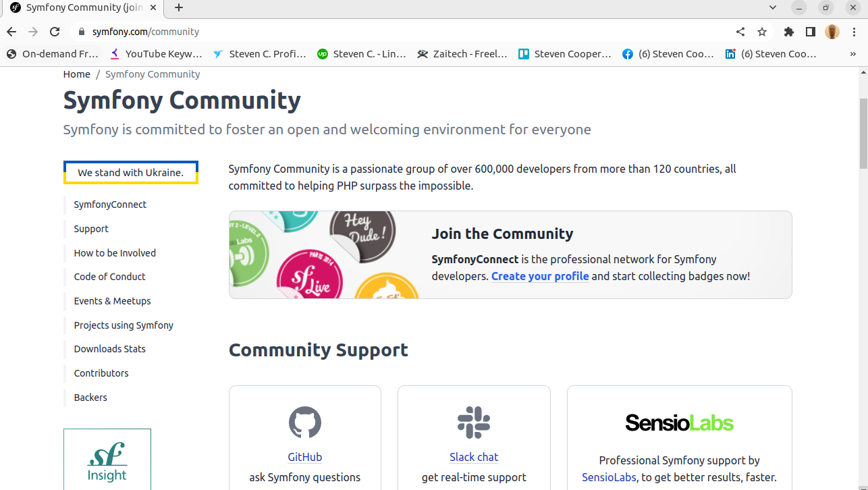Click Symfony Community breadcrumb text

pos(153,74)
